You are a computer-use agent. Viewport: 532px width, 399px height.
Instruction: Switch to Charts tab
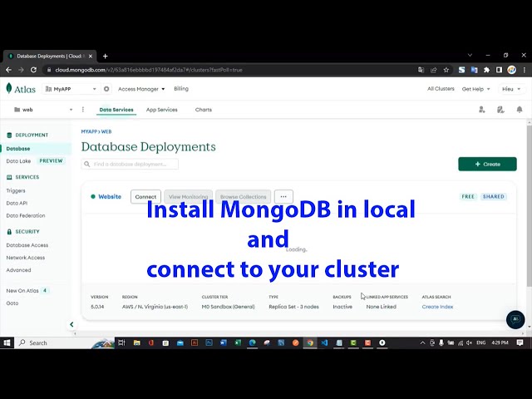coord(204,110)
